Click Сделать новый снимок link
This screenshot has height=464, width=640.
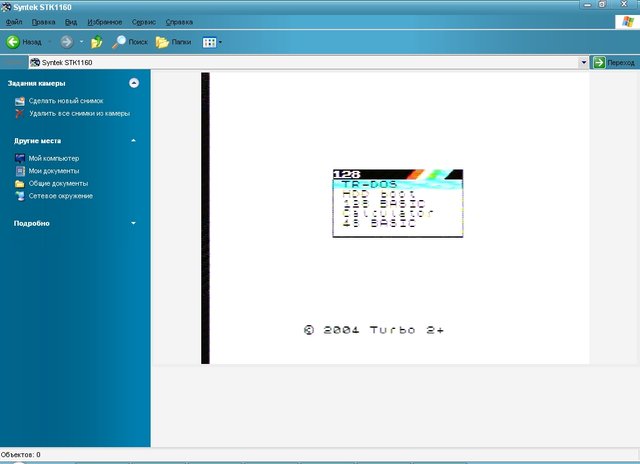tap(66, 101)
